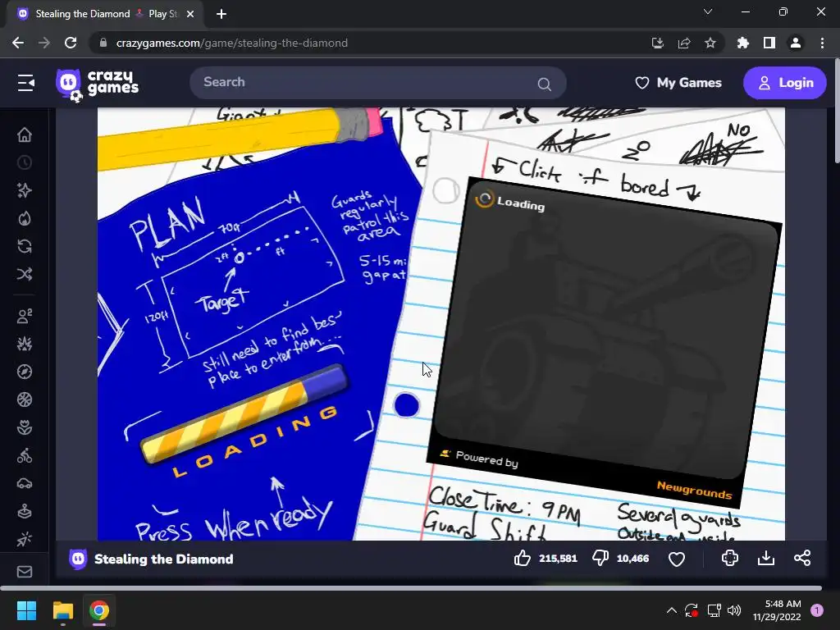Show hidden tray icons chevron
840x630 pixels.
[x=671, y=610]
